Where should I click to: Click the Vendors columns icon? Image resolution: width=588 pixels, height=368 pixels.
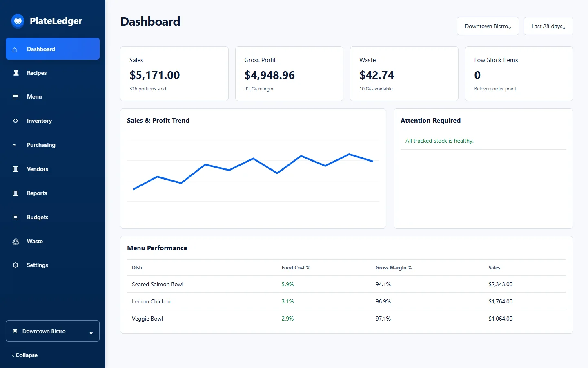[x=16, y=169]
